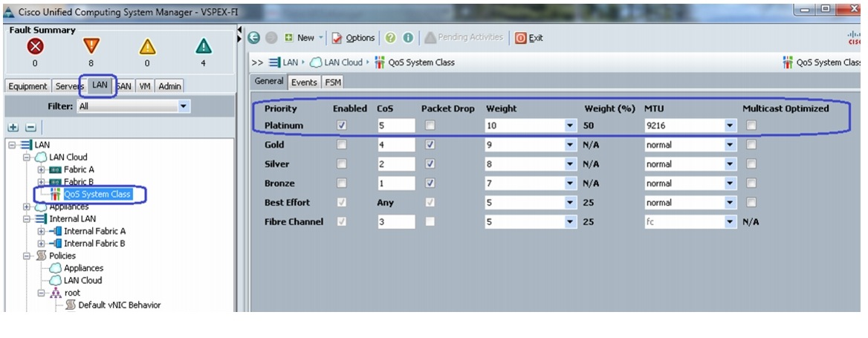Click the Platinum CoS input field
The width and height of the screenshot is (868, 338).
[395, 126]
